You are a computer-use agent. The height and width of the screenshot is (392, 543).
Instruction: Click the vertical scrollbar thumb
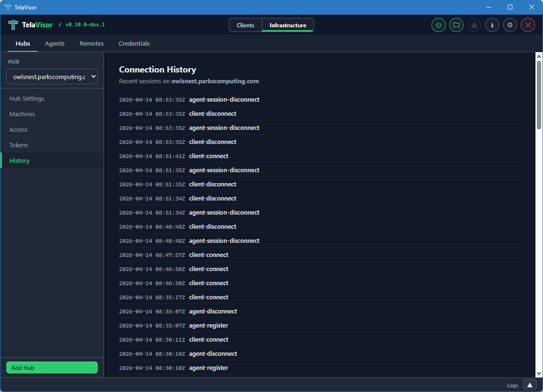[539, 94]
